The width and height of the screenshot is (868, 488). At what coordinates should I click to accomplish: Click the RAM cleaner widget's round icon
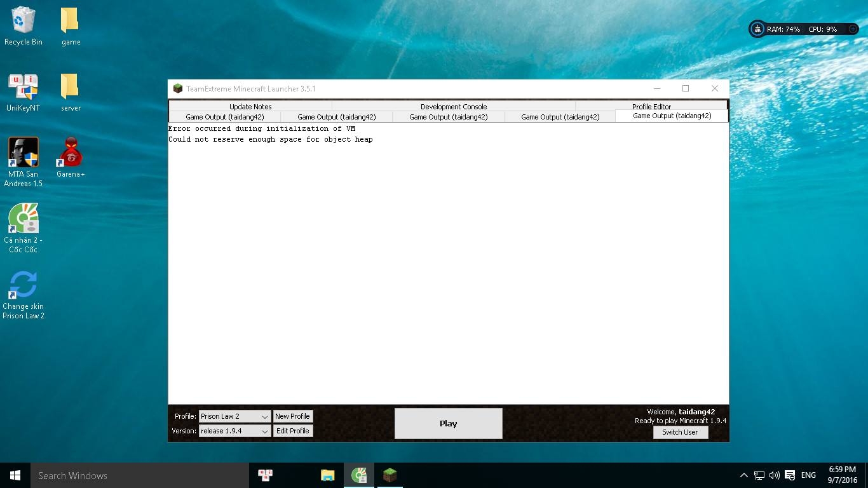(x=757, y=29)
